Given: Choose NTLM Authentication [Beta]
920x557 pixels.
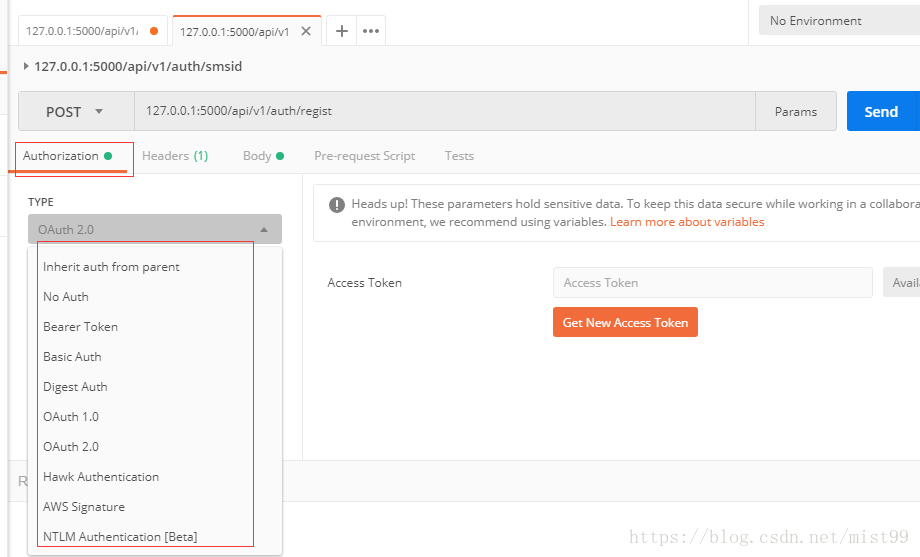Looking at the screenshot, I should [x=155, y=536].
